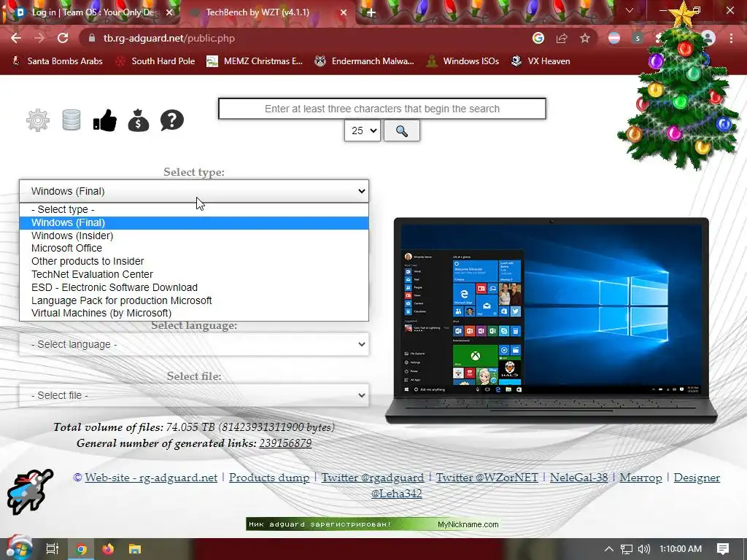This screenshot has width=747, height=560.
Task: Select Windows (Insider) option
Action: click(194, 236)
